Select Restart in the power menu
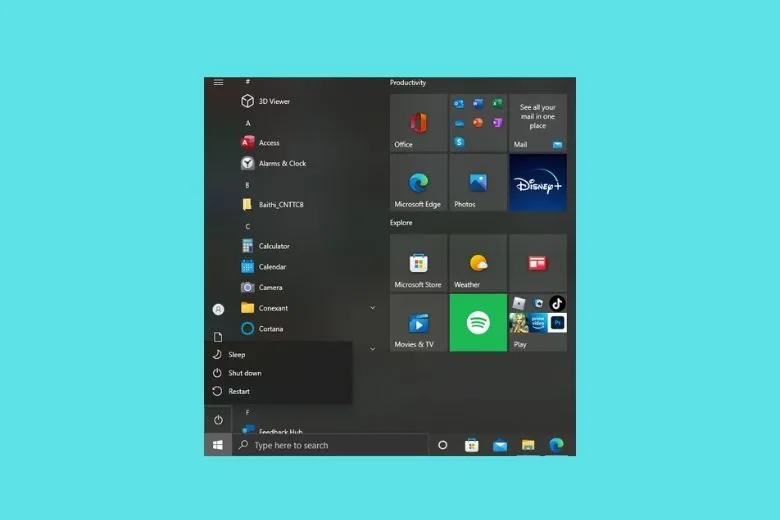Screen dimensions: 780x520 238,391
